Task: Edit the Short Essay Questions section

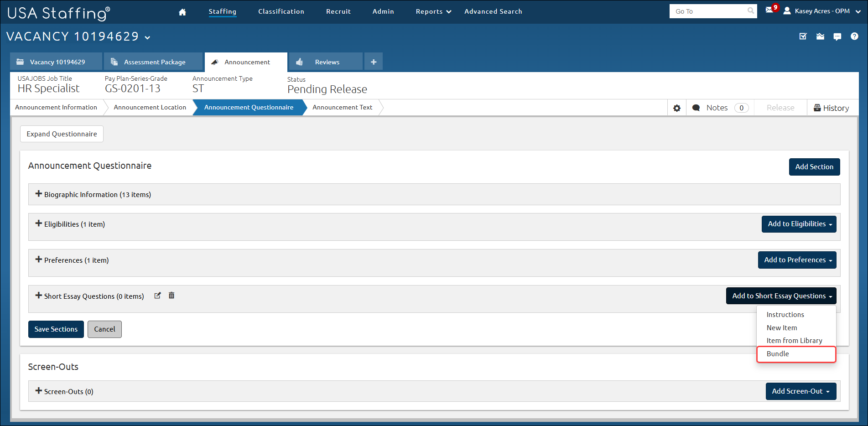Action: 157,296
